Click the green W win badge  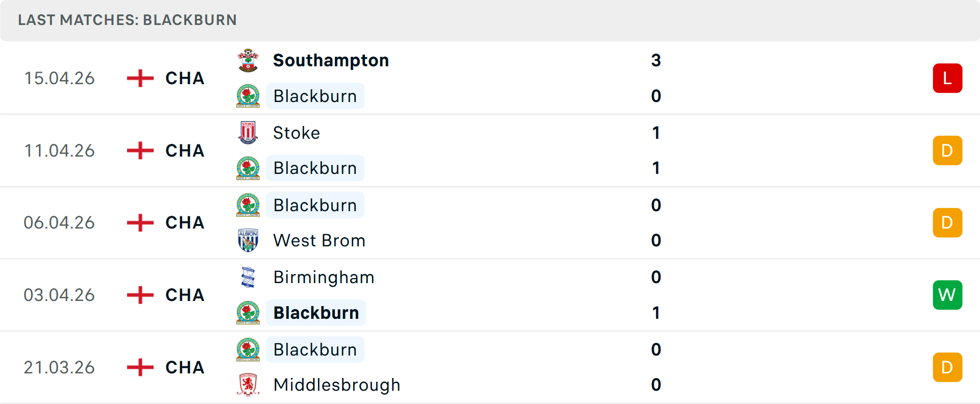tap(947, 295)
